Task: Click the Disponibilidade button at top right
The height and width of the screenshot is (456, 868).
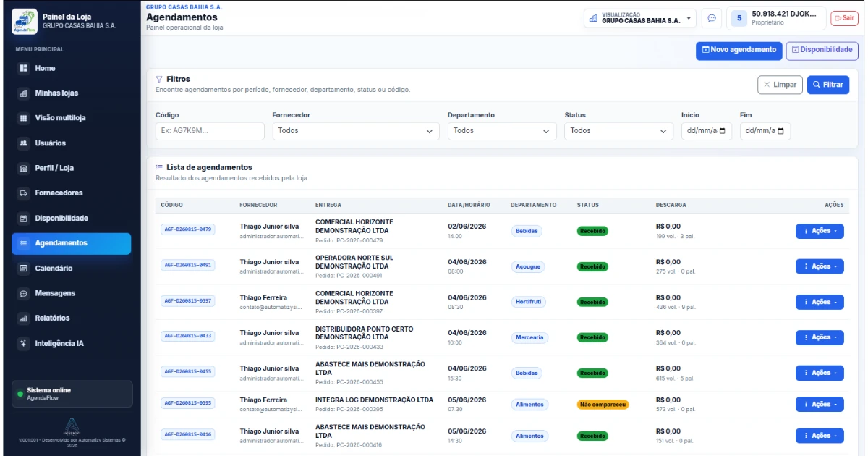Action: point(822,50)
